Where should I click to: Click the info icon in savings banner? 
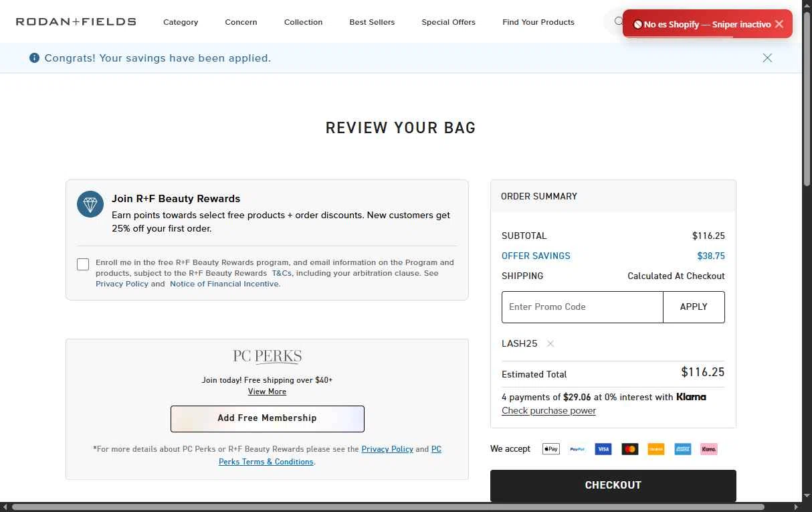pos(34,58)
